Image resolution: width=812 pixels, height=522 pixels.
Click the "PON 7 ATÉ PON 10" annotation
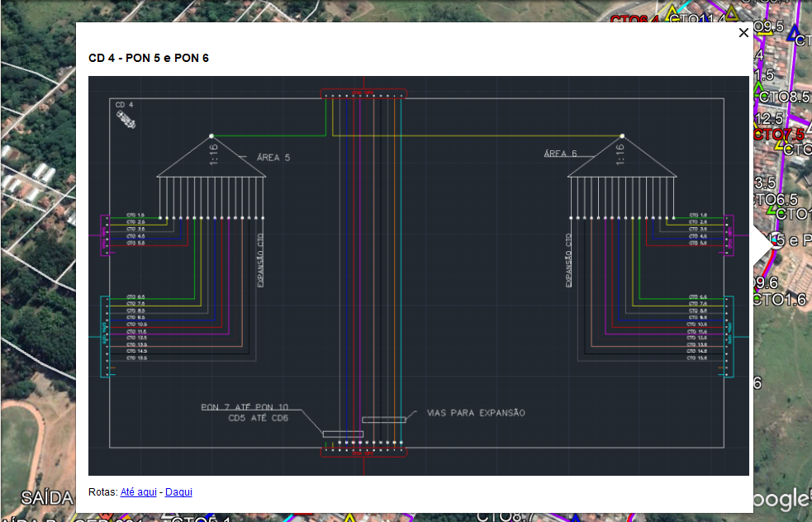[245, 407]
